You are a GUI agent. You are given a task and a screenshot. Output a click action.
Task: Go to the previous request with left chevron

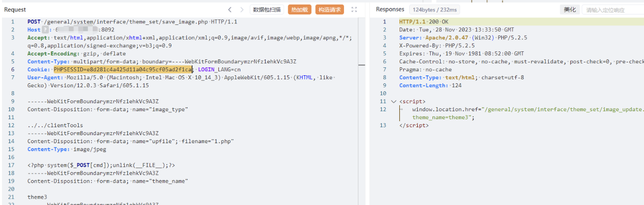coord(230,9)
